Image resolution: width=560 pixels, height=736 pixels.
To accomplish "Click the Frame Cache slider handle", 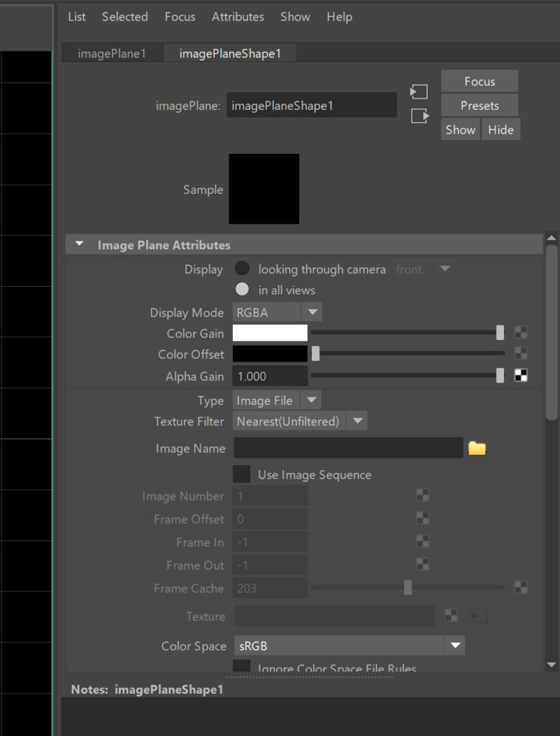I will [408, 587].
